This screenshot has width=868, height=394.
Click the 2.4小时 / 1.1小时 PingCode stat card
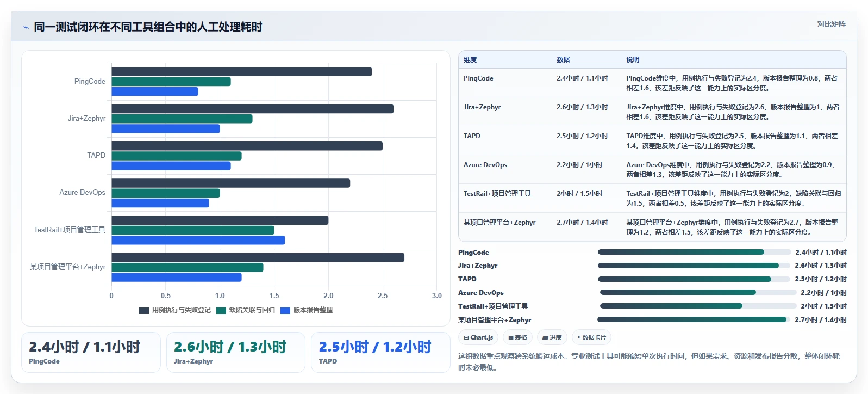click(91, 352)
